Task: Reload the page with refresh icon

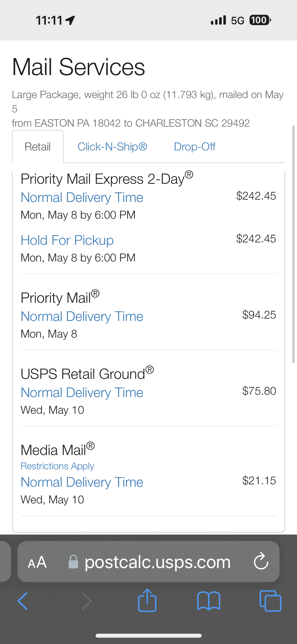Action: (x=261, y=561)
